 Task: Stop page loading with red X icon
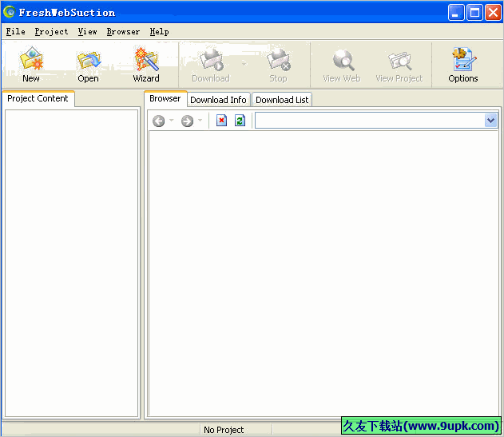coord(221,121)
